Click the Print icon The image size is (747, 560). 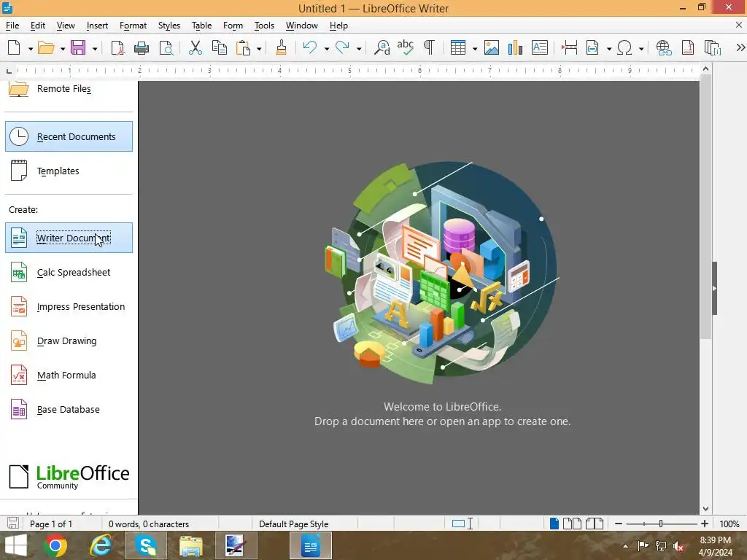142,47
